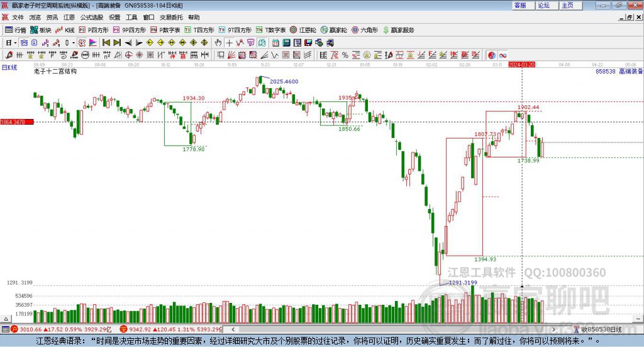Image resolution: width=644 pixels, height=347 pixels.
Task: Click the black left arrow icon
Action: pyautogui.click(x=128, y=43)
